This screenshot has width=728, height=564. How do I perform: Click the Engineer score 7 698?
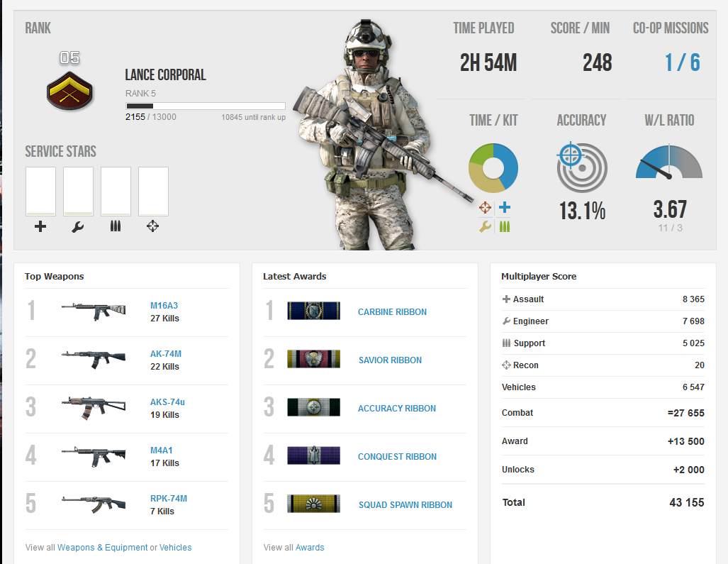pyautogui.click(x=693, y=321)
